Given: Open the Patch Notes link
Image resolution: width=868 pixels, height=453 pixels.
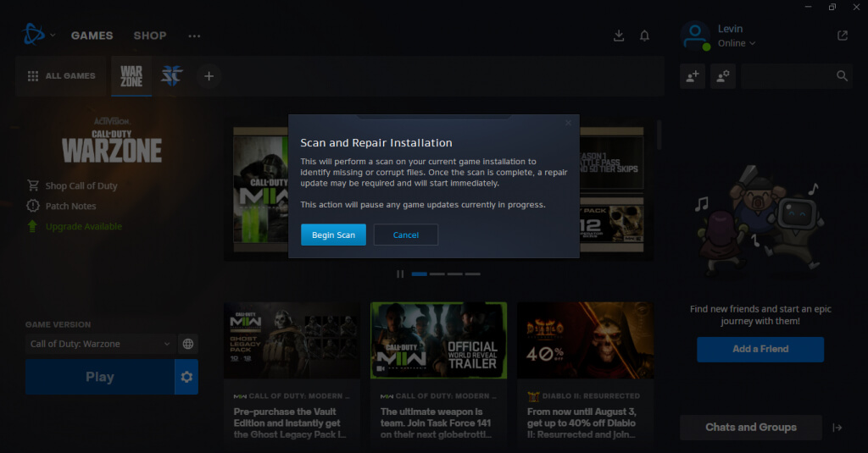Looking at the screenshot, I should coord(71,206).
